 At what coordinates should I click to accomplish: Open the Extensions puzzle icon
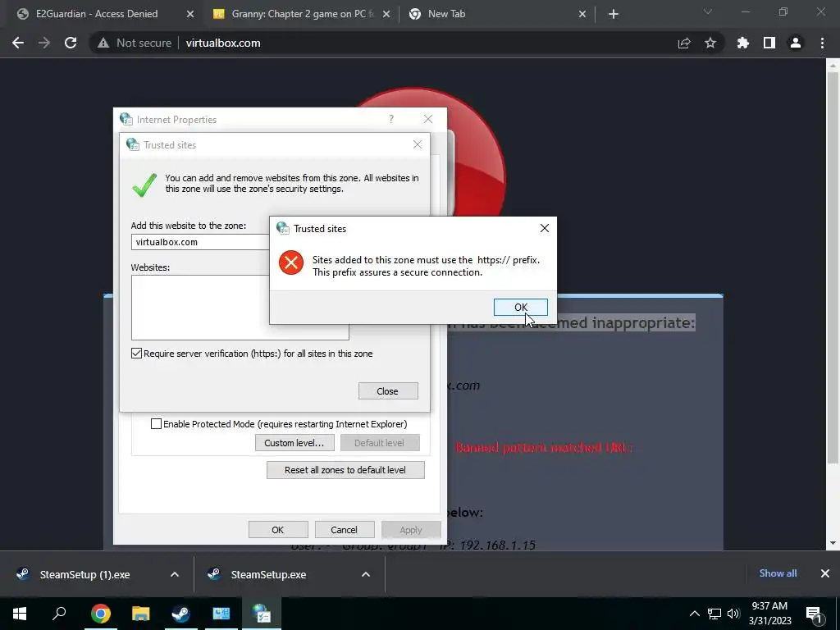click(x=743, y=43)
